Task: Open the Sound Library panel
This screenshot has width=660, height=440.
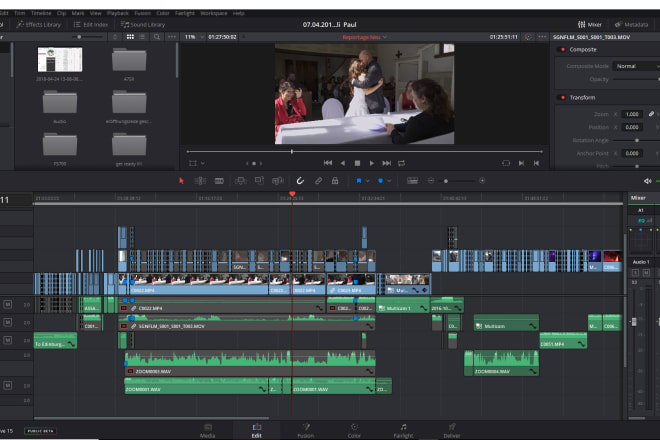Action: pyautogui.click(x=143, y=24)
